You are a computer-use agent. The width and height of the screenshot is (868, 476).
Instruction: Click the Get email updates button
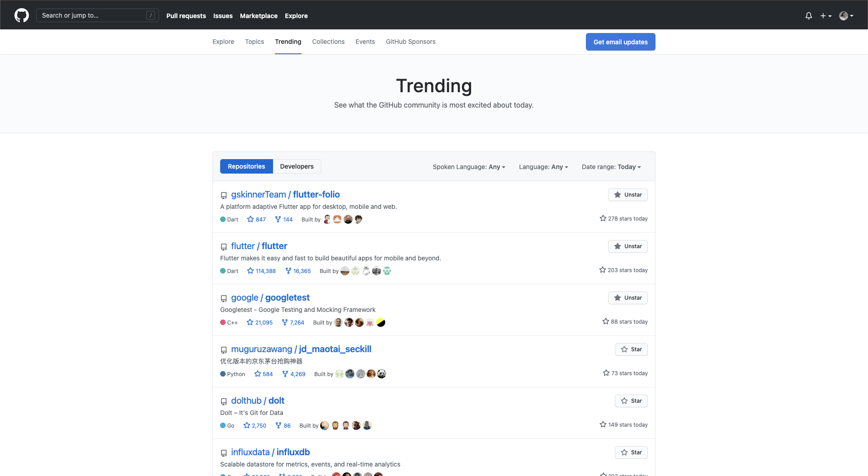[620, 42]
